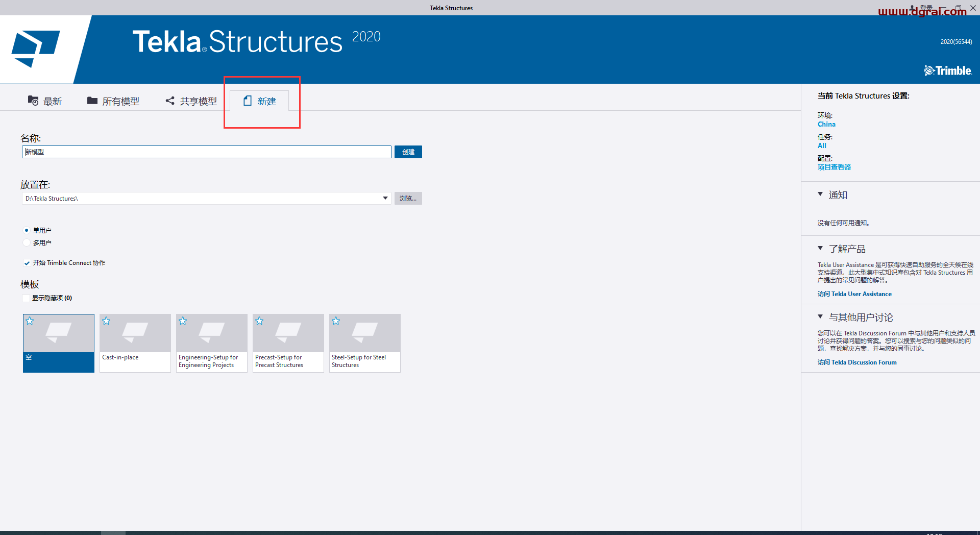Star the Precast-Setup template
Screen dimensions: 980x535
tap(259, 321)
